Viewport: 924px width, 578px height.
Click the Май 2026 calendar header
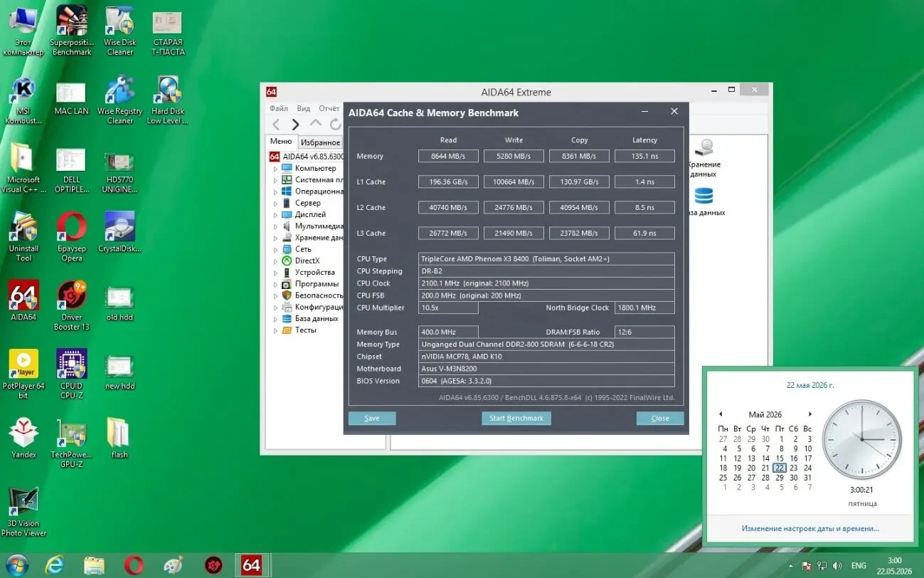765,414
